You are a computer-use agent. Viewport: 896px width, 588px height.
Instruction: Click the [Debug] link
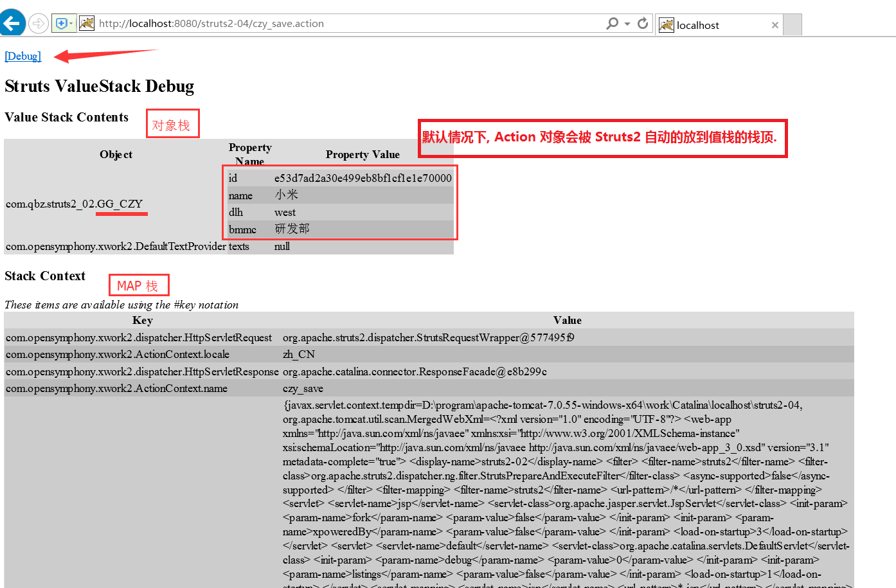click(23, 56)
